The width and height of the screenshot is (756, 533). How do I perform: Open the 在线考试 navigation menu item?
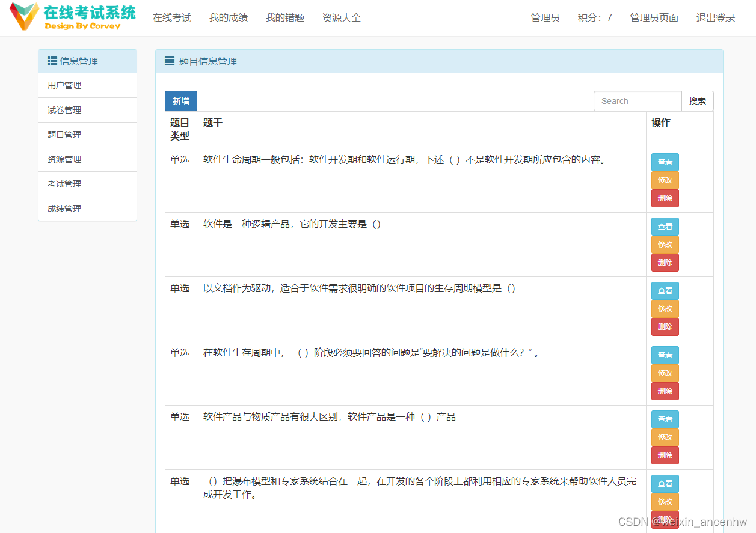[x=172, y=17]
